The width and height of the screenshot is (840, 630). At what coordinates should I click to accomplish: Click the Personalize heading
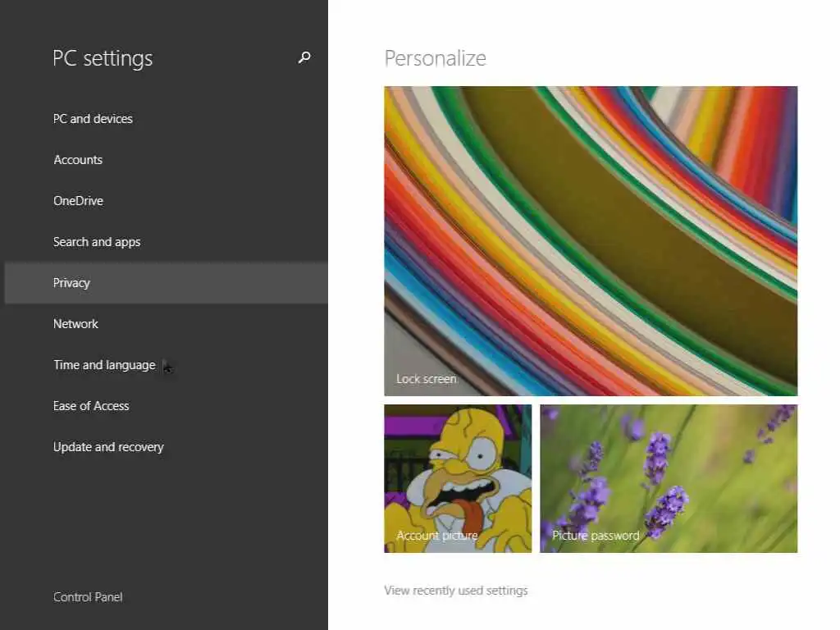click(435, 58)
